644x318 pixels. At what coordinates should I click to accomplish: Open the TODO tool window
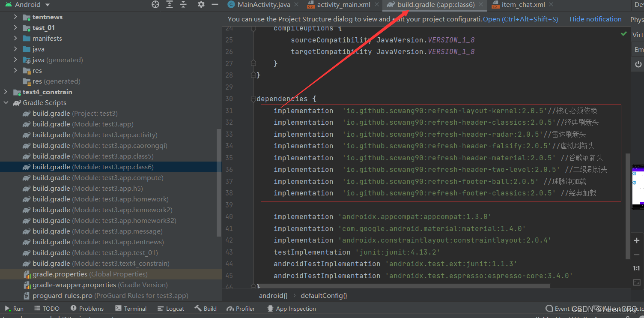point(46,308)
